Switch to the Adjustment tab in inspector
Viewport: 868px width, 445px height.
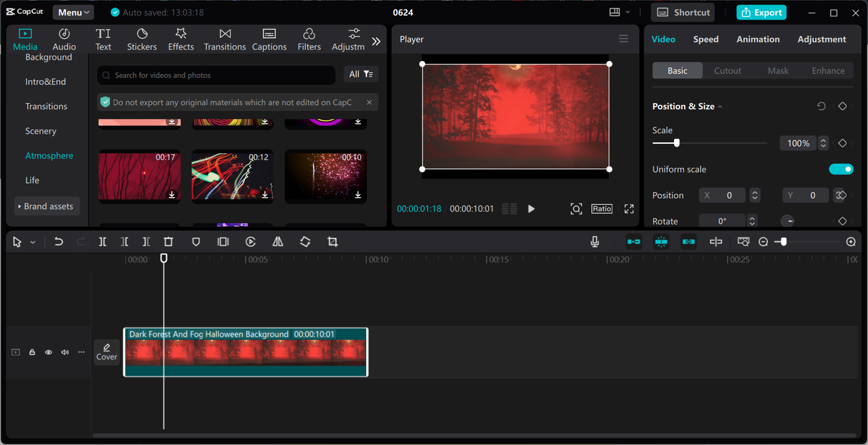click(x=822, y=39)
